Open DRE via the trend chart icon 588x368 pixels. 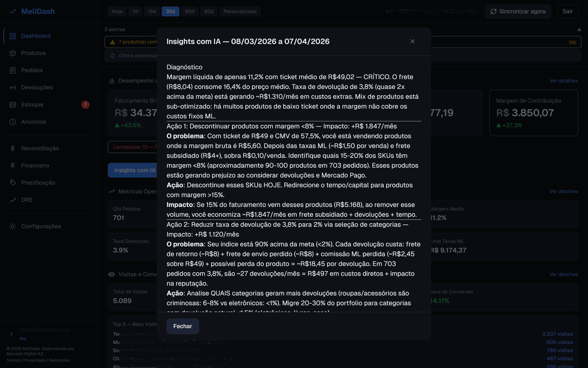[x=13, y=200]
